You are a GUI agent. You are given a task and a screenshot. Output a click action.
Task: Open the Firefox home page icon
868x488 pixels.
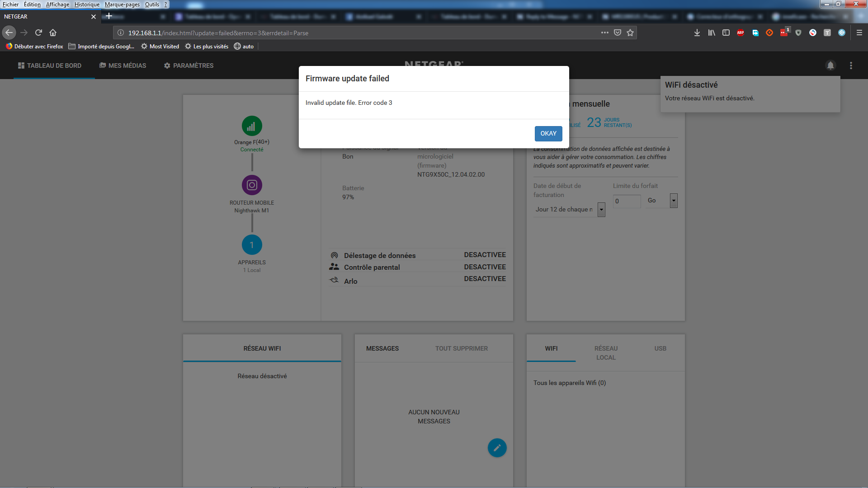tap(53, 33)
